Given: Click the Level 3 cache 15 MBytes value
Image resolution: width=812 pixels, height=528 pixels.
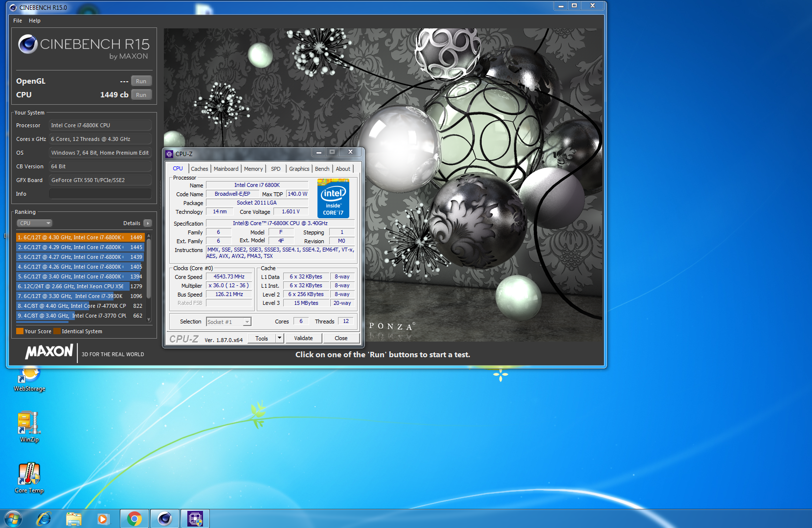Looking at the screenshot, I should [306, 303].
